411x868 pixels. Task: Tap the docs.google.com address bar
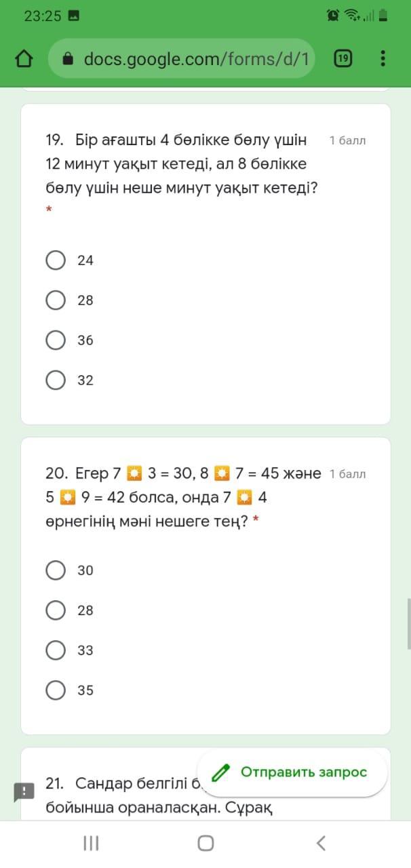[x=195, y=59]
